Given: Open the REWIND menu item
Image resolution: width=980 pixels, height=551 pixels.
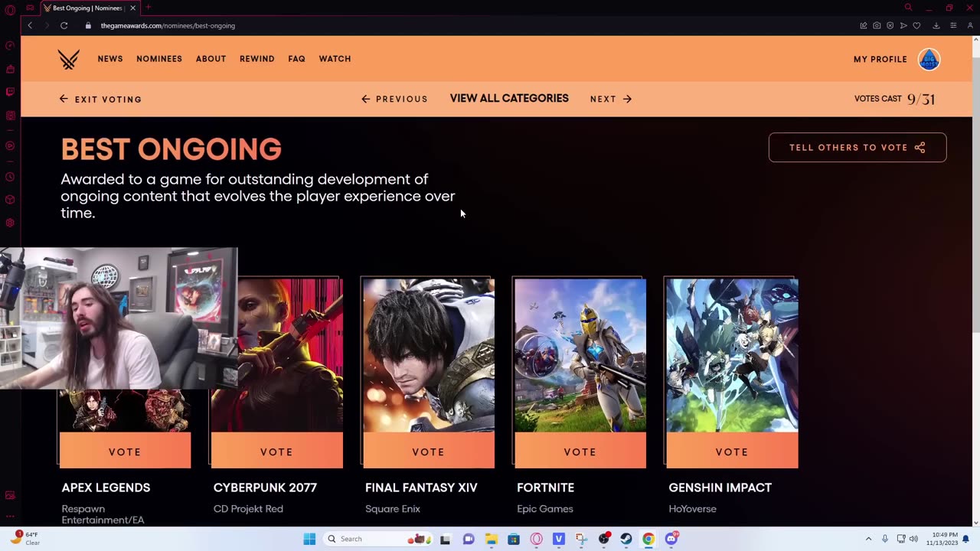Looking at the screenshot, I should (257, 59).
